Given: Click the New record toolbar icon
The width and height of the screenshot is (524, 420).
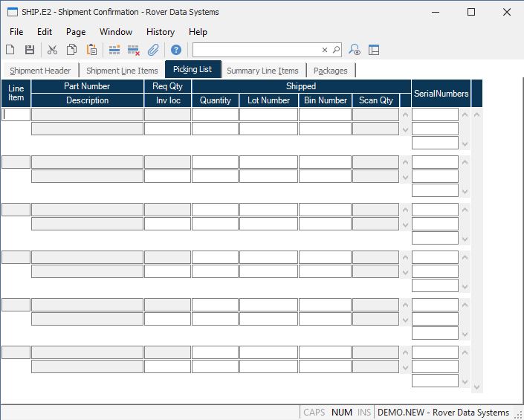Looking at the screenshot, I should click(x=10, y=50).
